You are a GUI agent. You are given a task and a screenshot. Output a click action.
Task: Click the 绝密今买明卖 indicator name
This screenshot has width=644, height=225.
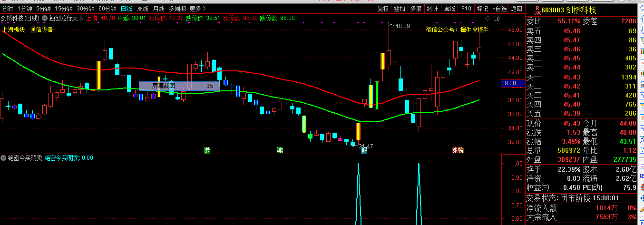25,157
